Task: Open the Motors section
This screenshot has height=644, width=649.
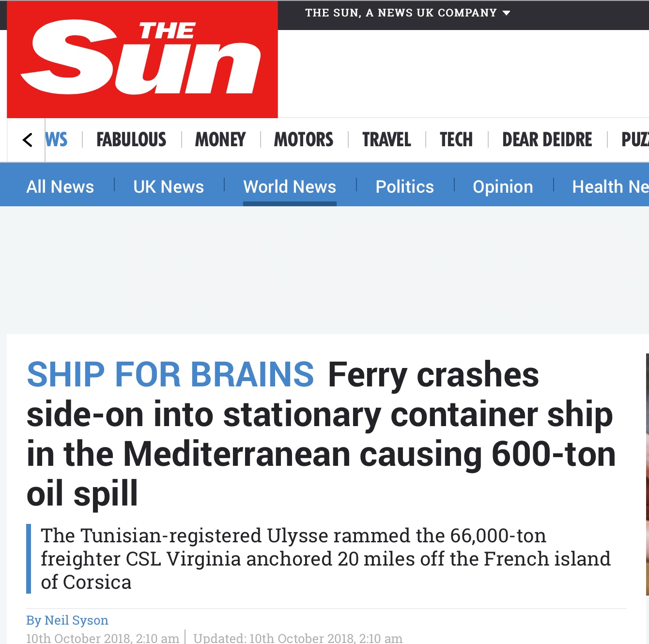Action: point(304,140)
